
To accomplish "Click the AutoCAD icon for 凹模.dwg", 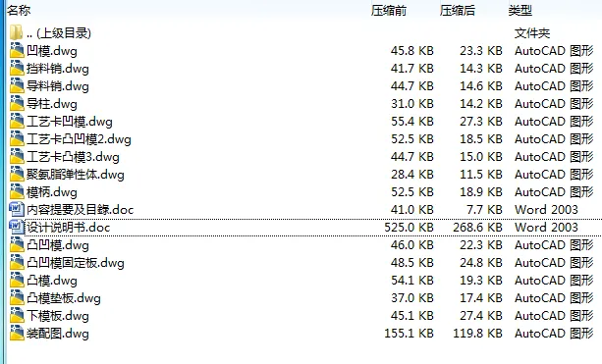I will click(x=17, y=51).
